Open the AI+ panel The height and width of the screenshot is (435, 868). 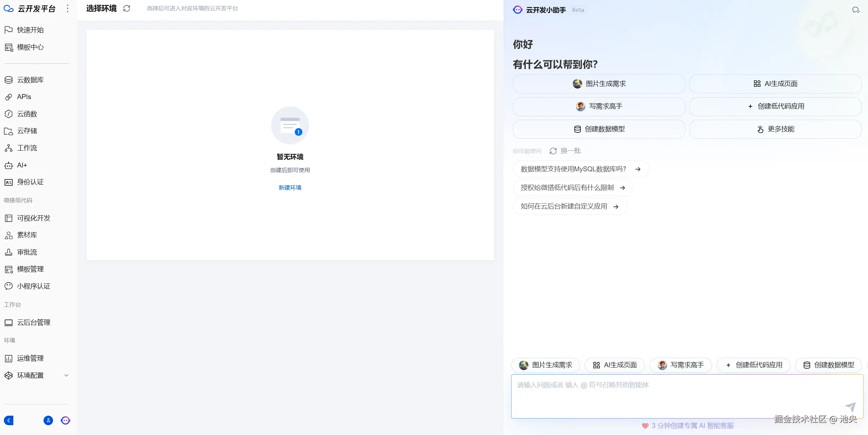point(22,165)
